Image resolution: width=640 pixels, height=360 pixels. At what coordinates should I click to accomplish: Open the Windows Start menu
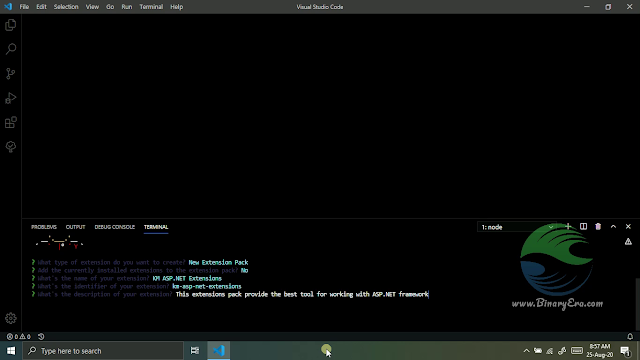click(11, 351)
